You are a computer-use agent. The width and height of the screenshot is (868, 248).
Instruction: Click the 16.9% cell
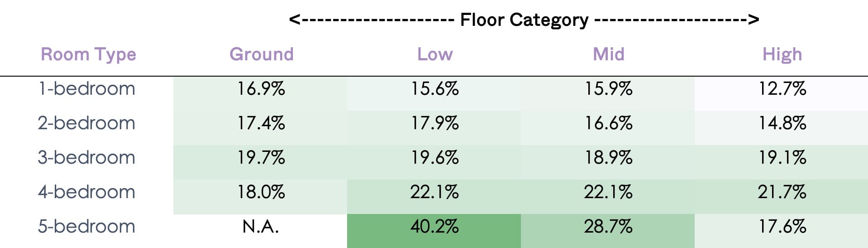[261, 88]
